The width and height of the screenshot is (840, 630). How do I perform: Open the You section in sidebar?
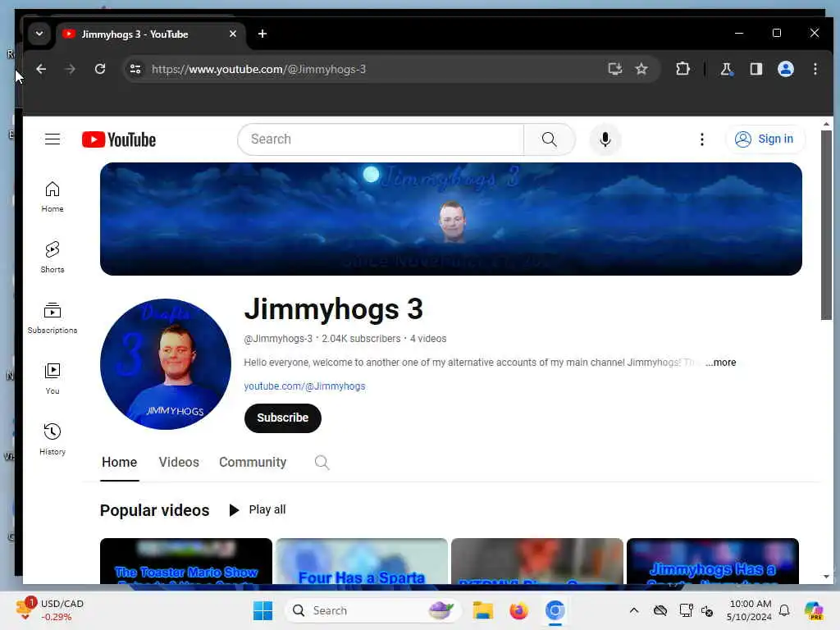pos(52,379)
